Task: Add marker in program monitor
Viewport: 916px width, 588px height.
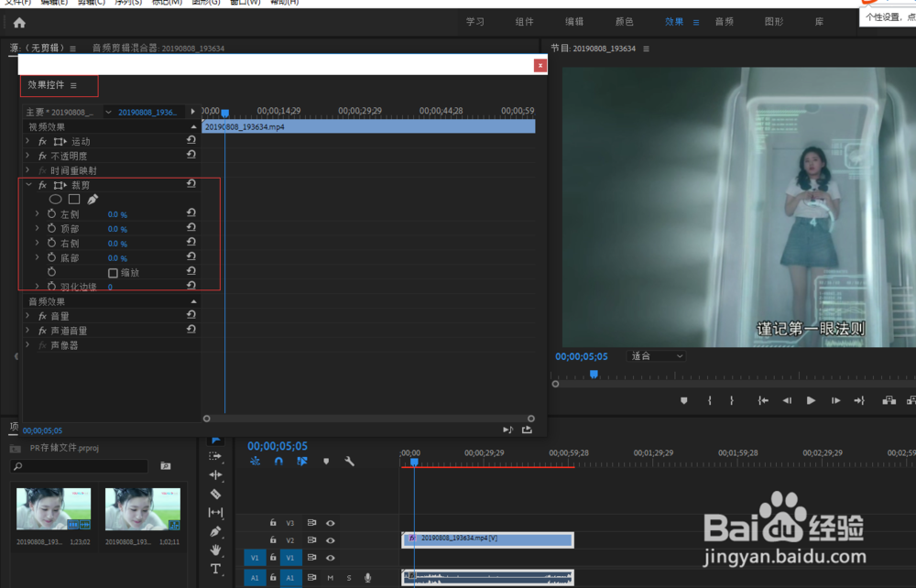Action: (683, 400)
